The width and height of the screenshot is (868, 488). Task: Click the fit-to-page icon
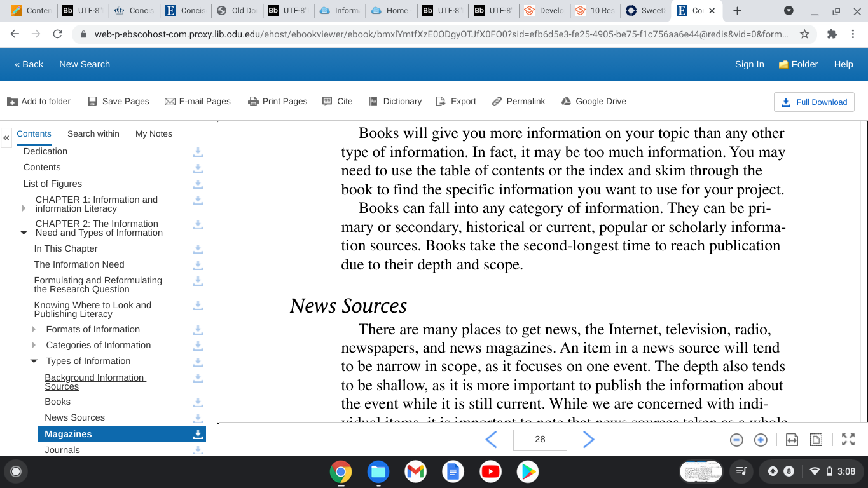click(816, 440)
